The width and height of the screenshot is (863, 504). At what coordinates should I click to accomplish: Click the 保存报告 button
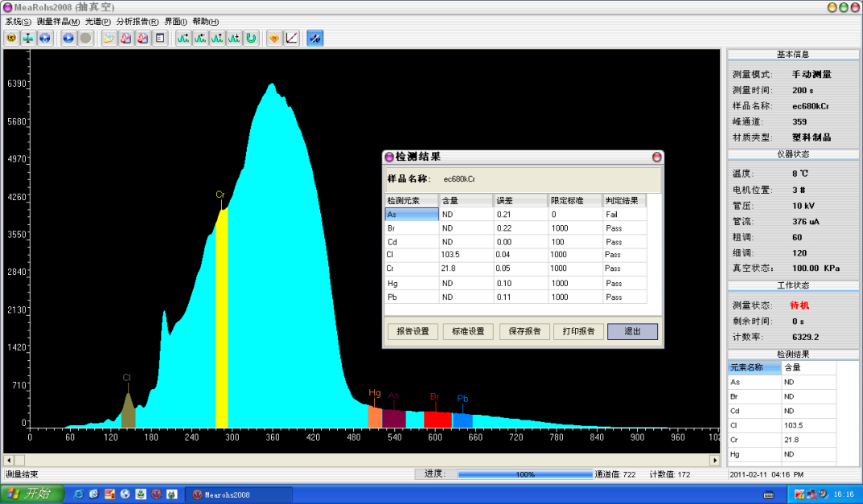[524, 331]
